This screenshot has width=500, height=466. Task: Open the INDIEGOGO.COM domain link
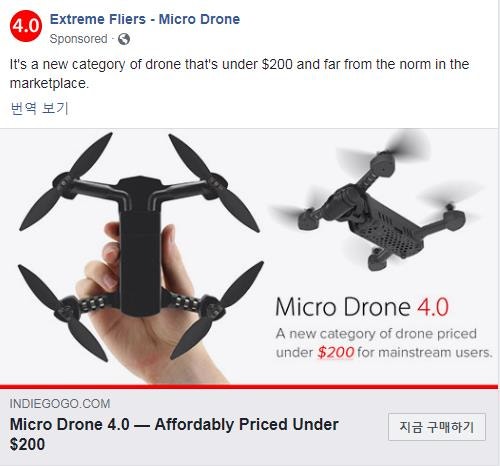tap(60, 404)
